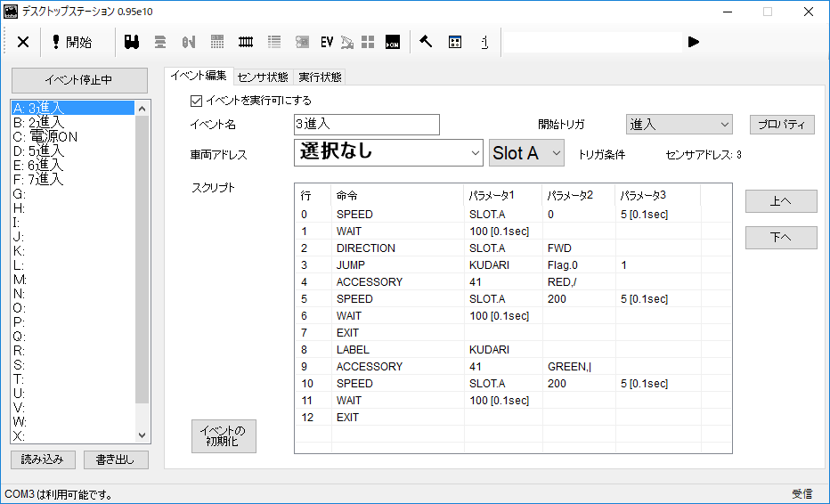Toggle the イベントを実行可にする checkbox
This screenshot has height=504, width=830.
click(x=197, y=101)
